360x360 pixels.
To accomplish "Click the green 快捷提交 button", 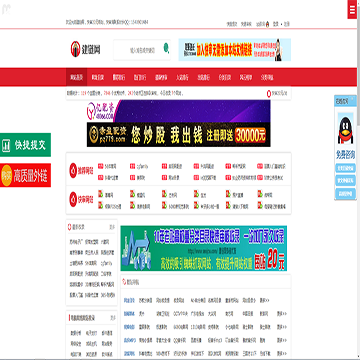I will (25, 145).
